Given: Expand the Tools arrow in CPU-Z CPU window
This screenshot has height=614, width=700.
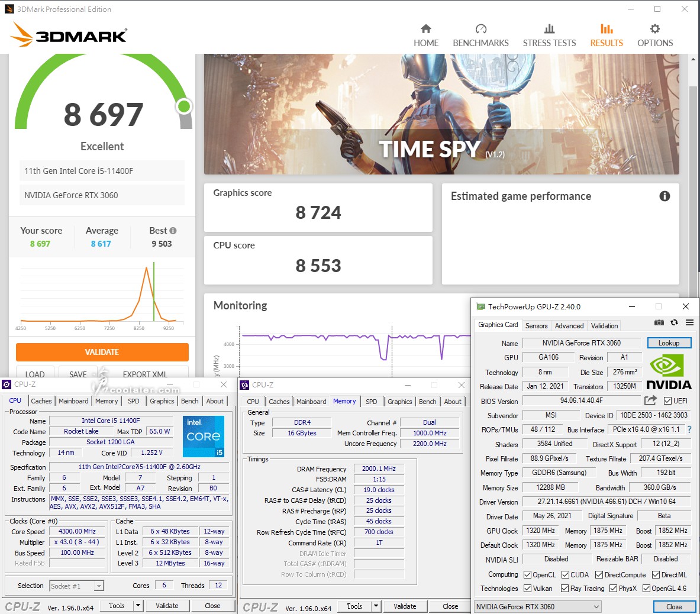Looking at the screenshot, I should coord(138,606).
